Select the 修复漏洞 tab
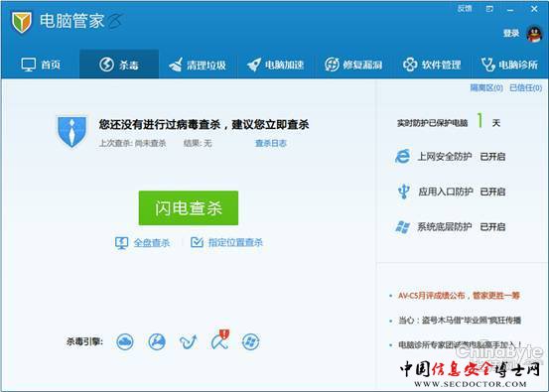 [353, 65]
